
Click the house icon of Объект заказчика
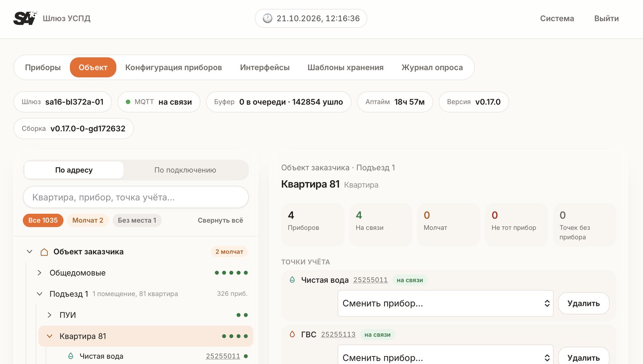pyautogui.click(x=44, y=252)
